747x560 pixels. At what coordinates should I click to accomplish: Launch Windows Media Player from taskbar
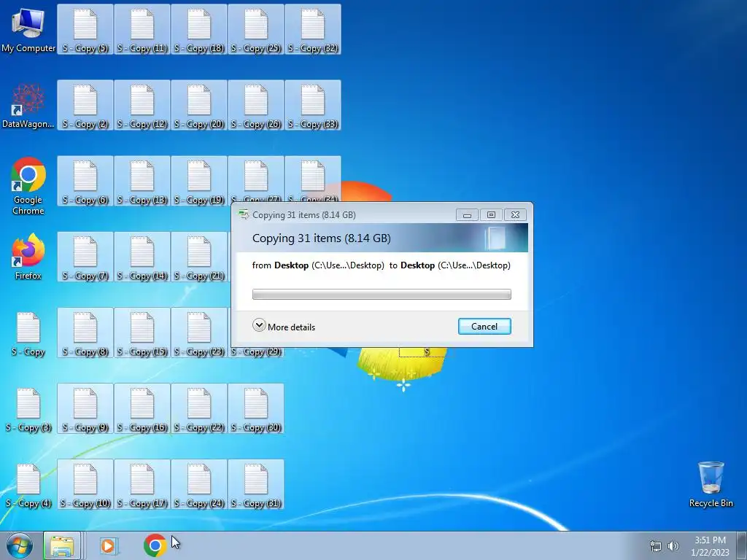(x=109, y=545)
